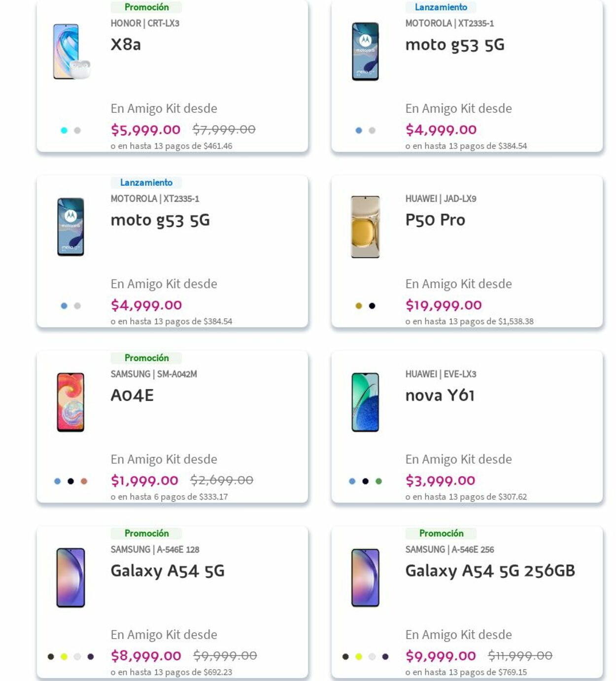Pick the green color for nova Y61
616x681 pixels.
(378, 481)
